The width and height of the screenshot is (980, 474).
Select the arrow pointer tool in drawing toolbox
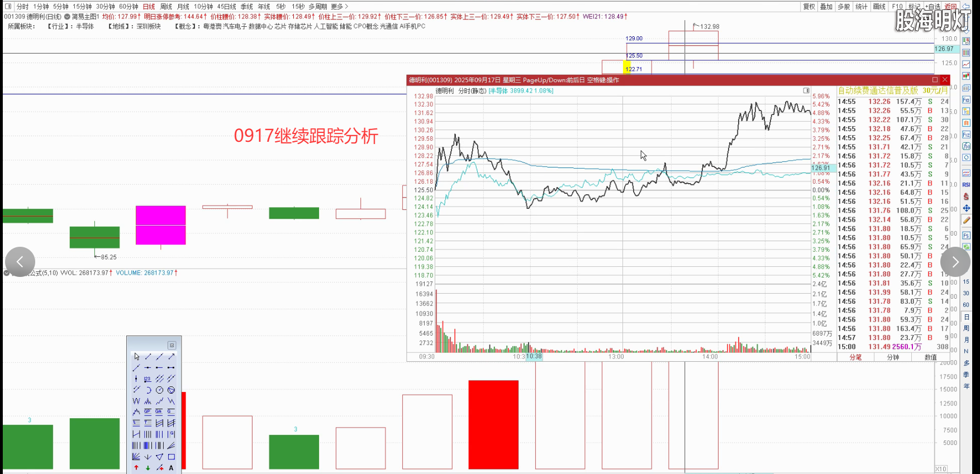(x=136, y=356)
